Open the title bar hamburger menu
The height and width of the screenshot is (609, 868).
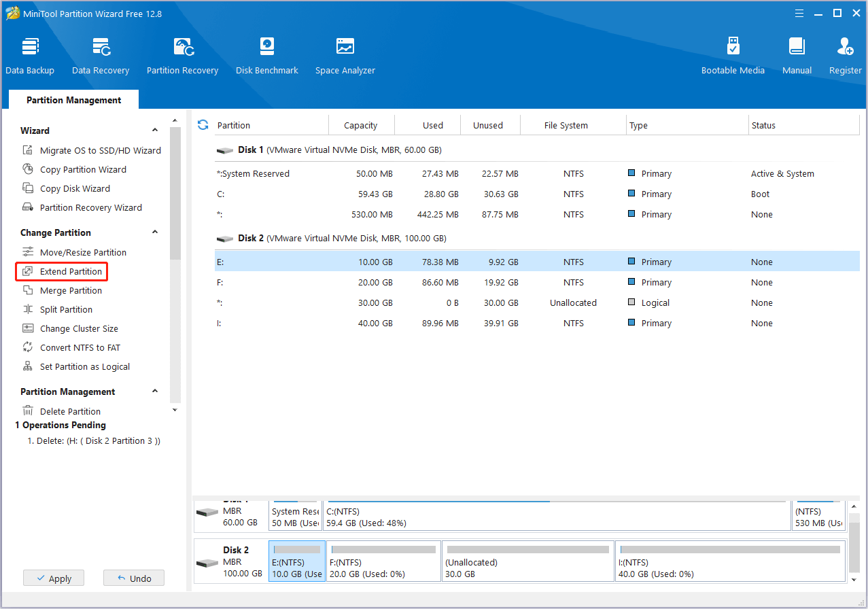(x=799, y=14)
